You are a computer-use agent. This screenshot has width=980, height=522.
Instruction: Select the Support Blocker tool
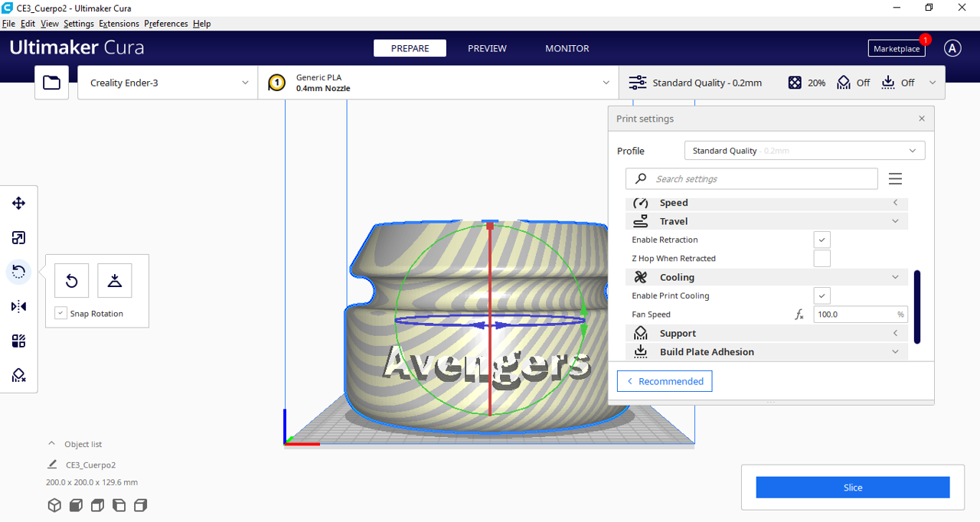18,375
